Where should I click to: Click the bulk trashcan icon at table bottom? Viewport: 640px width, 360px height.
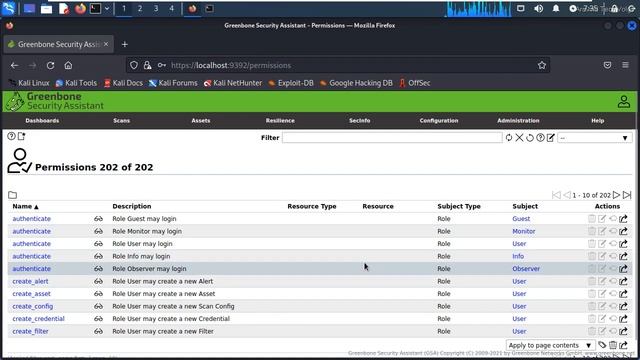(x=613, y=345)
